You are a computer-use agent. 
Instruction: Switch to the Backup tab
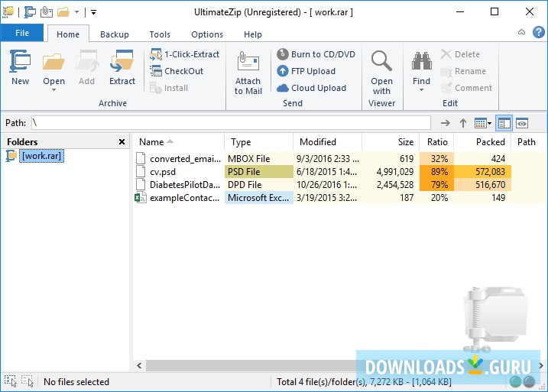point(115,34)
